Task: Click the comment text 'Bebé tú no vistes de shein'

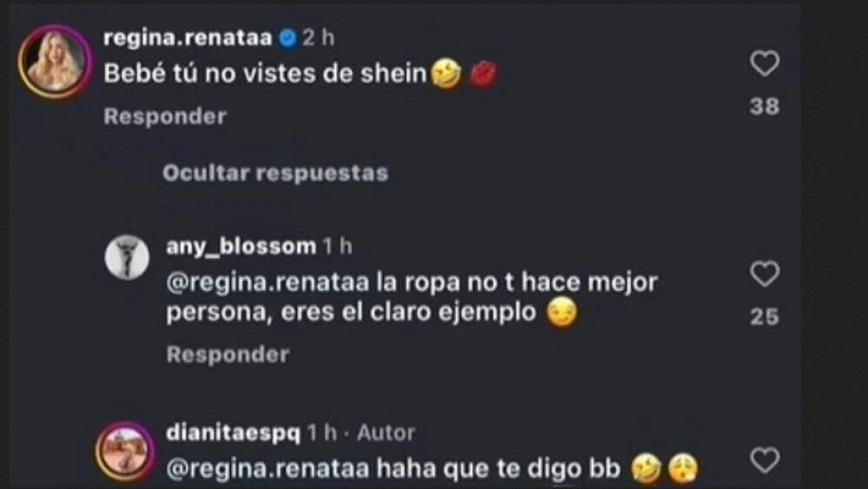Action: coord(266,73)
